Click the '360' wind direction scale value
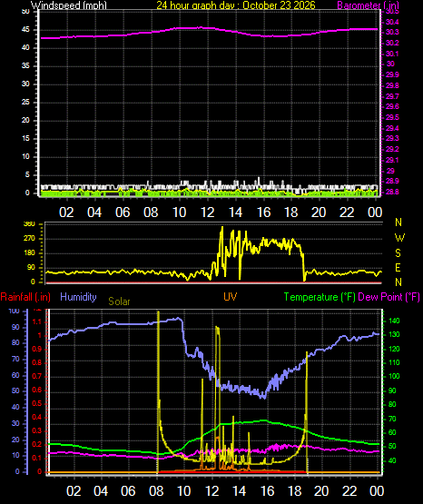This screenshot has width=423, height=504. coord(29,224)
